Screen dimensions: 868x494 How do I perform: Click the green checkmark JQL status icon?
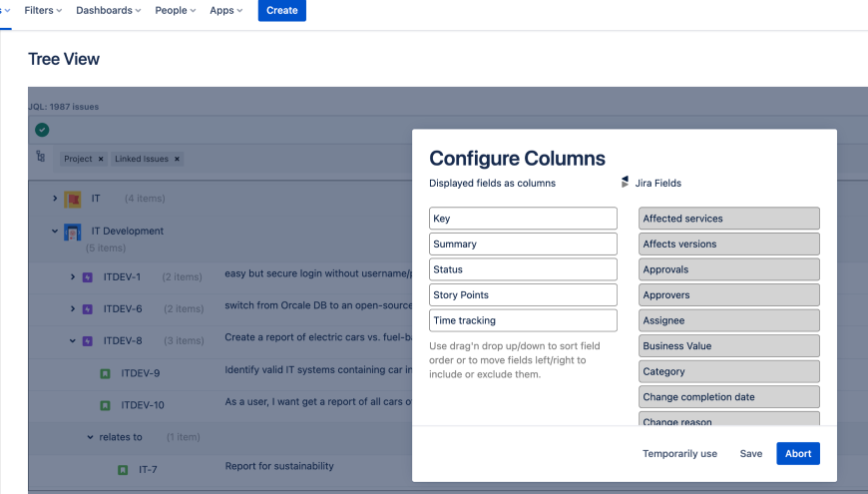click(x=42, y=130)
